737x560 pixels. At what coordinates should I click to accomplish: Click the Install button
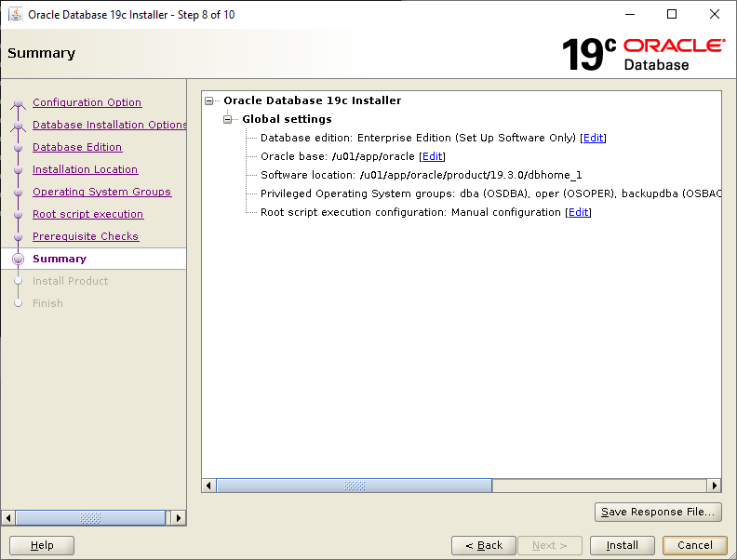(623, 545)
